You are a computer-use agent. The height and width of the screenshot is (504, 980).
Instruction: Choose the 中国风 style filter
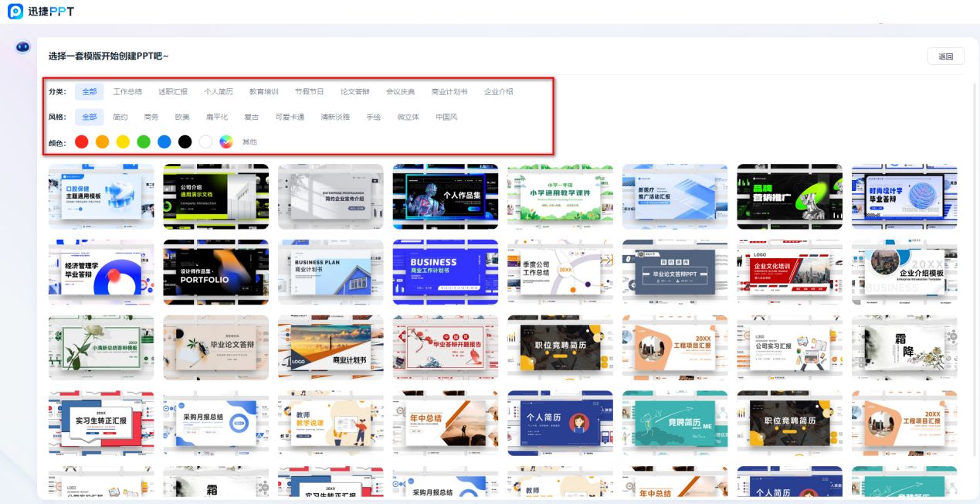[446, 117]
